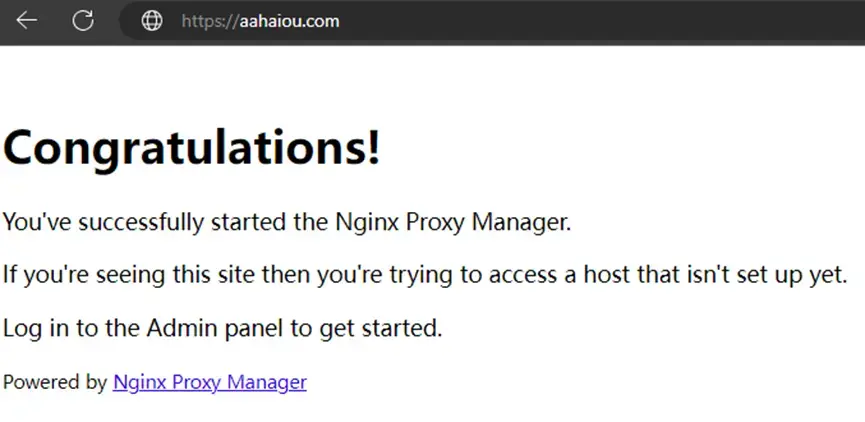The image size is (865, 422).
Task: Reload the page with the refresh icon
Action: (x=84, y=21)
